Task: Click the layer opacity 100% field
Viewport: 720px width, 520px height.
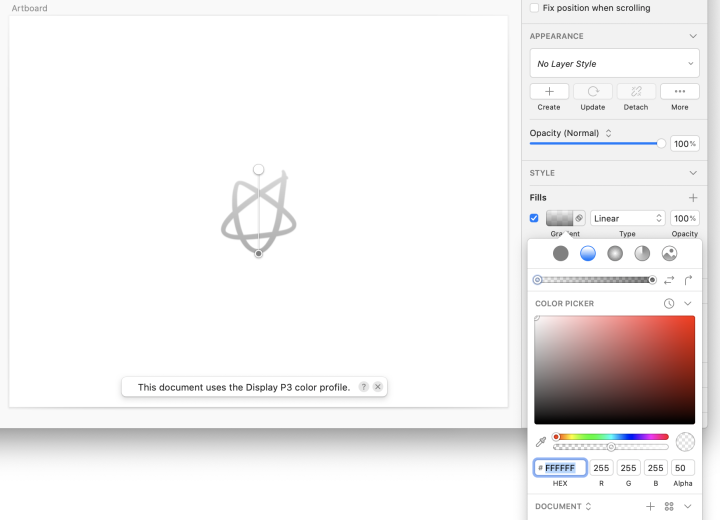Action: (685, 144)
